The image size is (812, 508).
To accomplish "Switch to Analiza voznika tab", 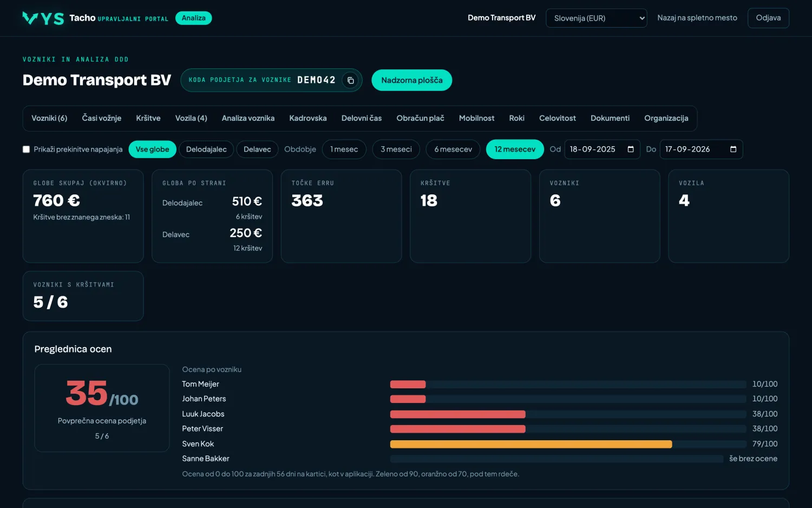I will (248, 118).
